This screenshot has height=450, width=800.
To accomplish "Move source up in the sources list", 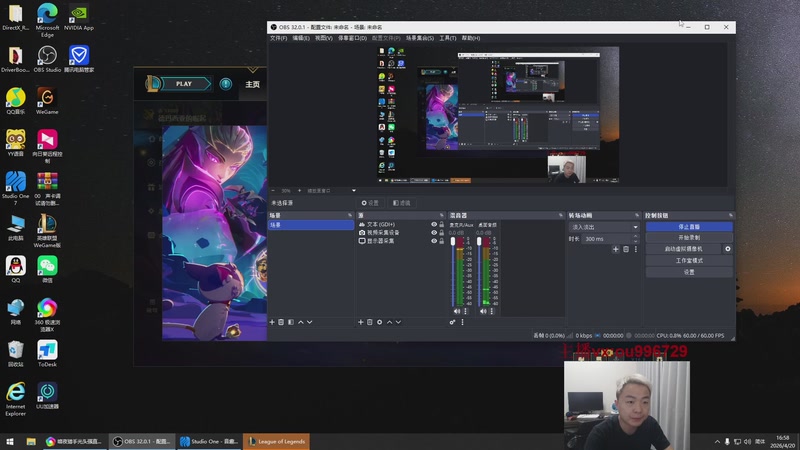I will pyautogui.click(x=389, y=322).
